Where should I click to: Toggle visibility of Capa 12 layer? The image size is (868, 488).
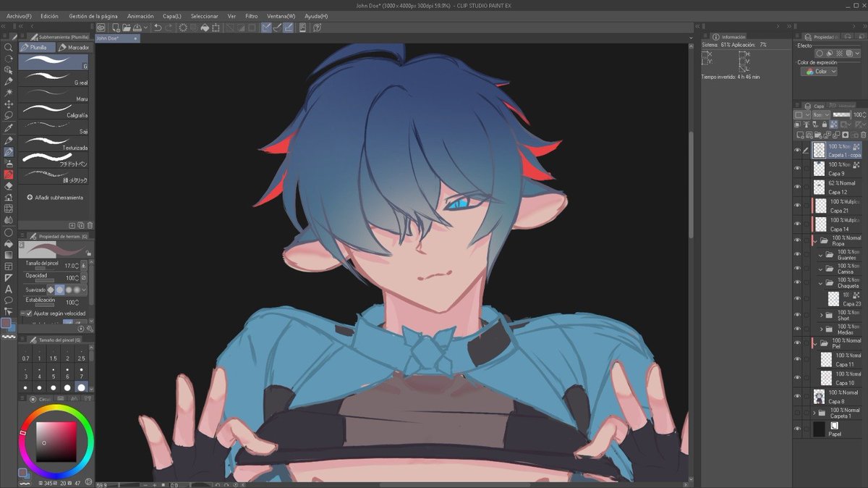[x=798, y=187]
